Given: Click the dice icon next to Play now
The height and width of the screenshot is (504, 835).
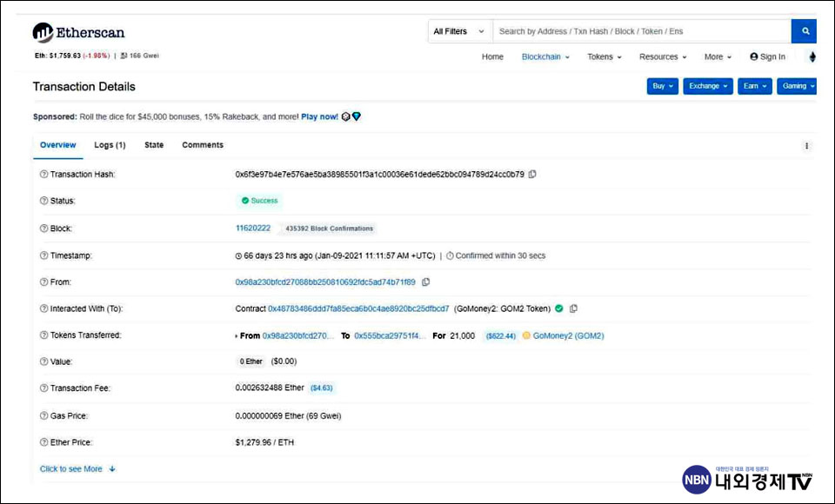Looking at the screenshot, I should (x=345, y=116).
